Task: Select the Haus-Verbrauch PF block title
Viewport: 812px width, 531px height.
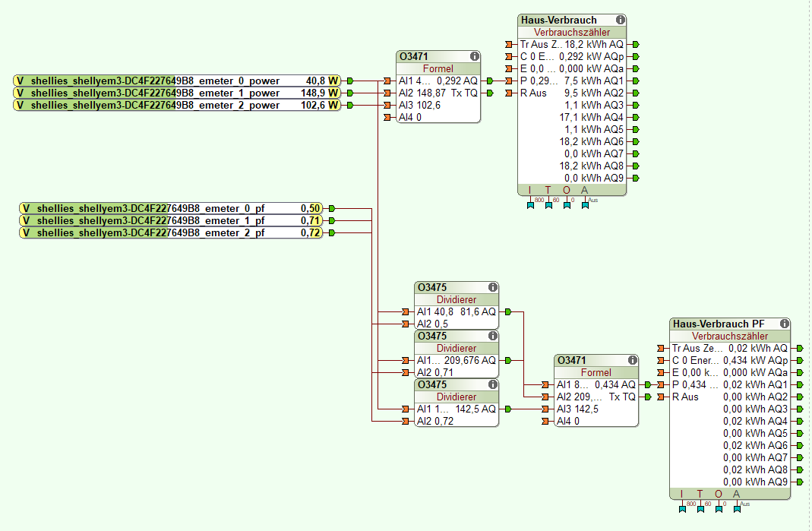Action: pos(719,324)
